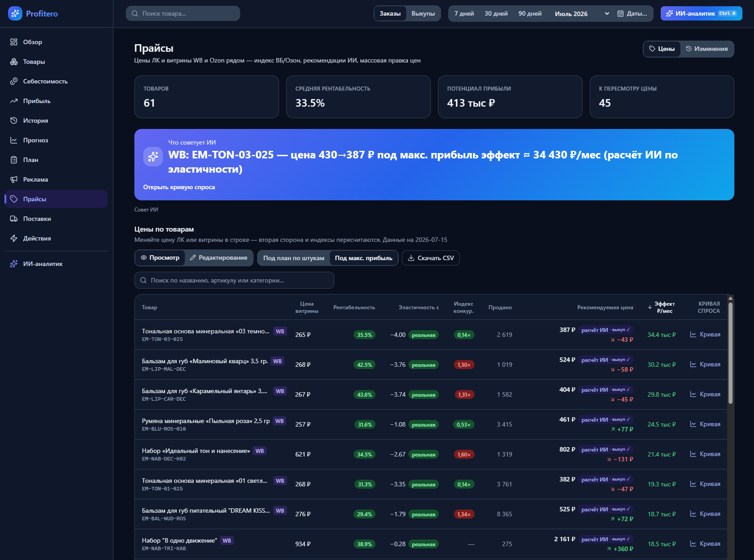Click the Рекомендуемая цена column header

pos(605,307)
